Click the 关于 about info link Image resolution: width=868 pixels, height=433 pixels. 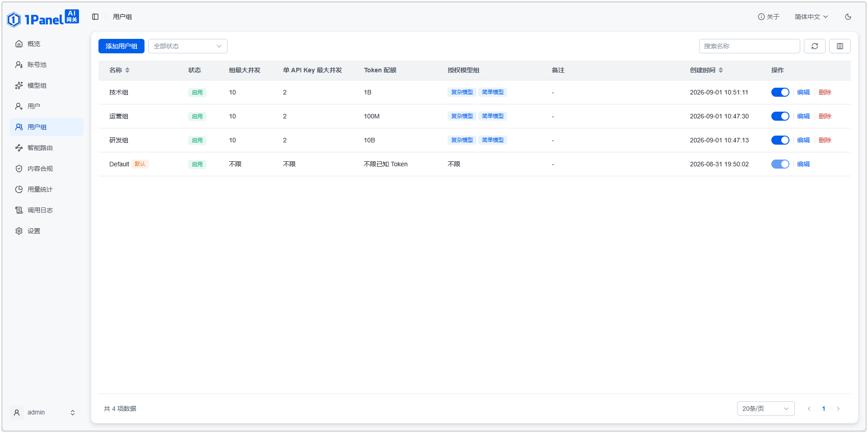coord(769,17)
